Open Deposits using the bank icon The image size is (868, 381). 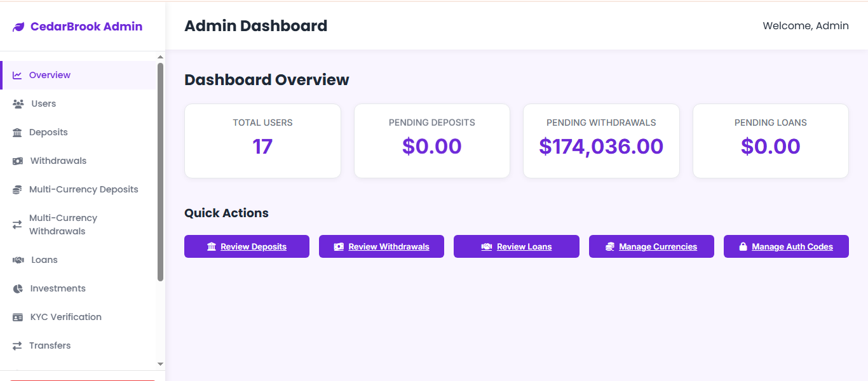coord(17,131)
